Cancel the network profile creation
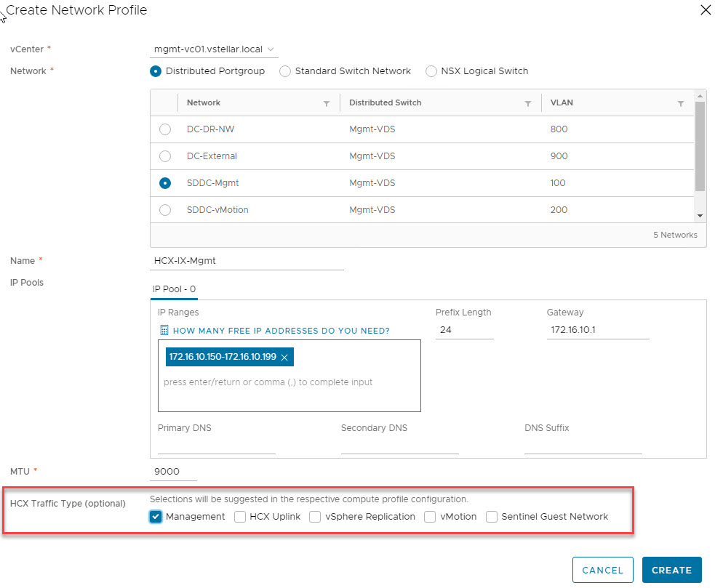The width and height of the screenshot is (715, 588). [x=602, y=570]
